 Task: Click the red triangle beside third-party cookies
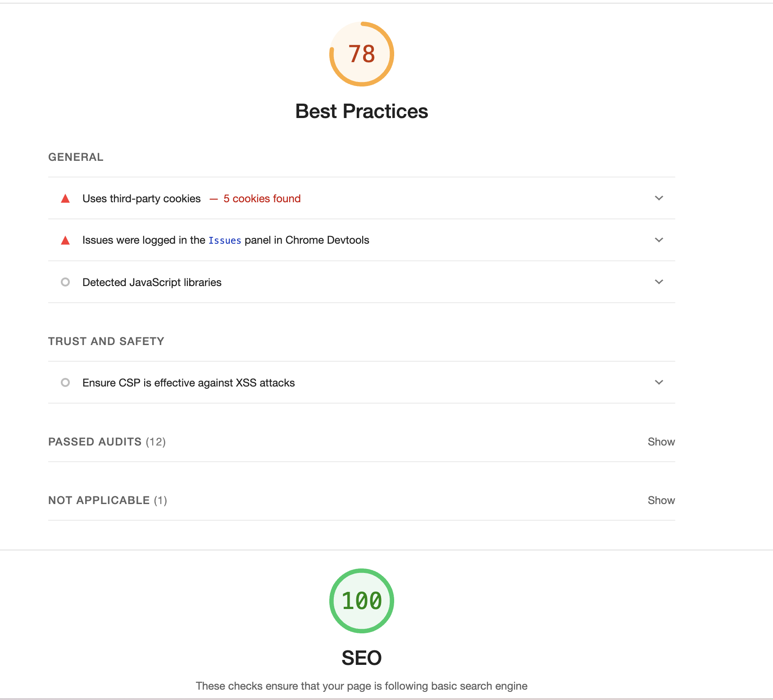65,199
